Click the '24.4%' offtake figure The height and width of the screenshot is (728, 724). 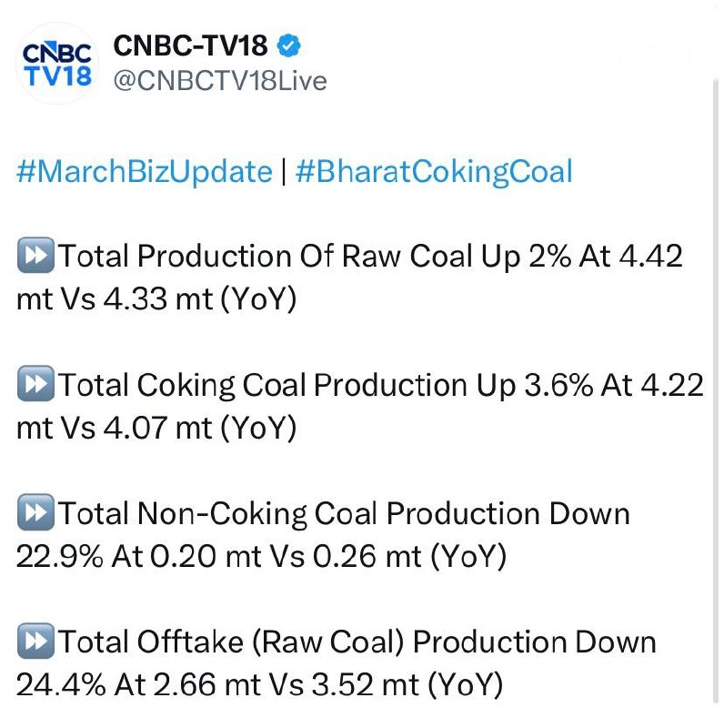click(x=58, y=684)
